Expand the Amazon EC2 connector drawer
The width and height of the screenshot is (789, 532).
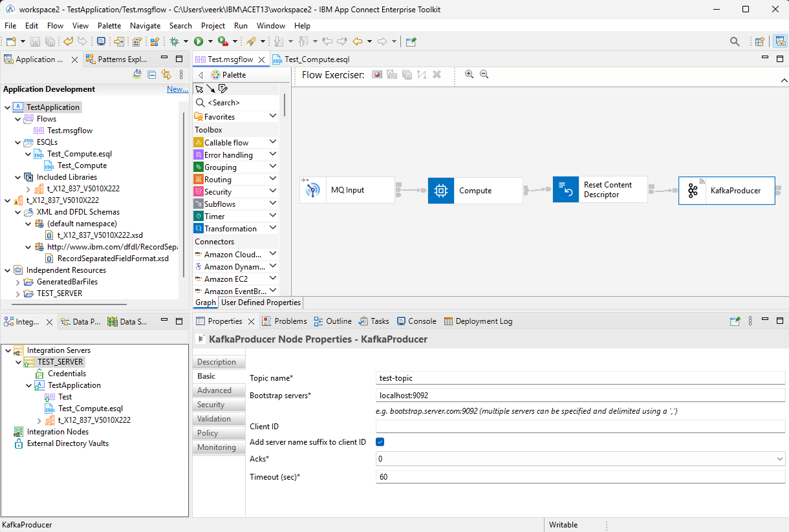272,279
